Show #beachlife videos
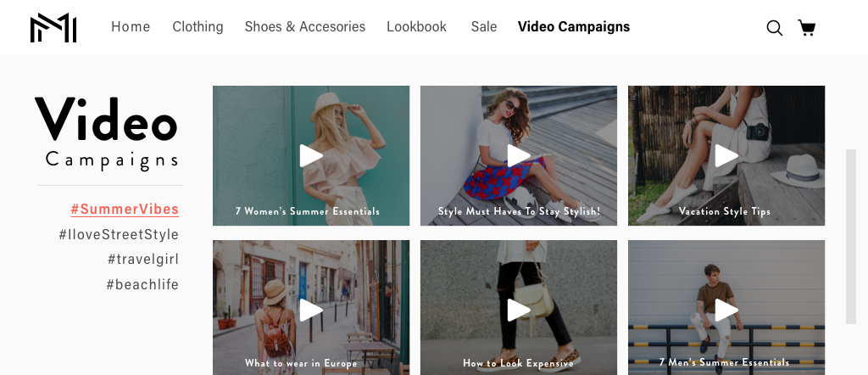Screen dimensions: 868x375 tap(142, 285)
